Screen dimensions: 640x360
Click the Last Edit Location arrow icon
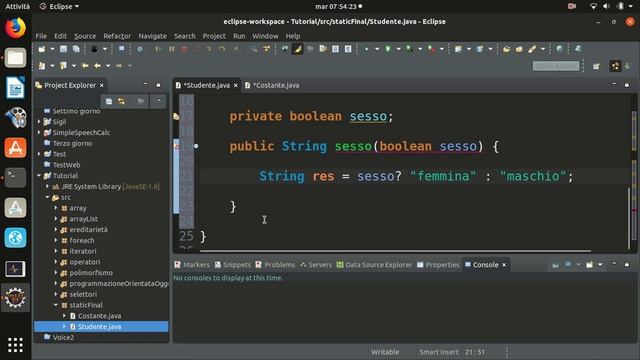[x=85, y=66]
